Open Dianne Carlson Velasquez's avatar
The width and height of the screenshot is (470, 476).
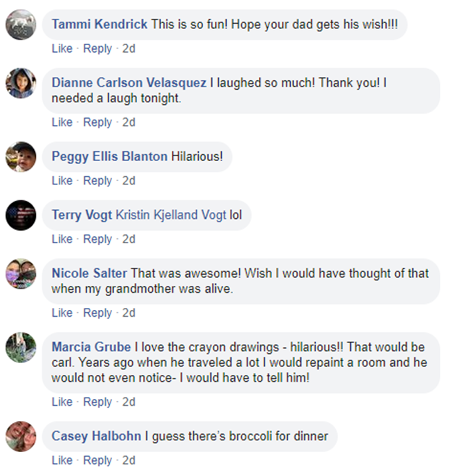pos(21,83)
